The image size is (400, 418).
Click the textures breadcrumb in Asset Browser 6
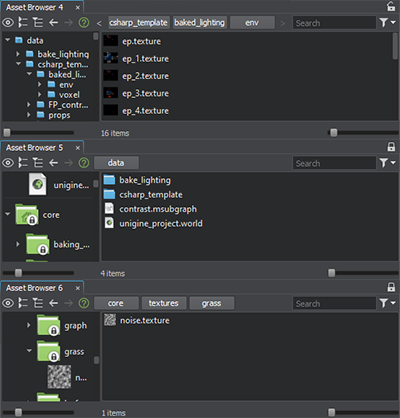coord(164,303)
